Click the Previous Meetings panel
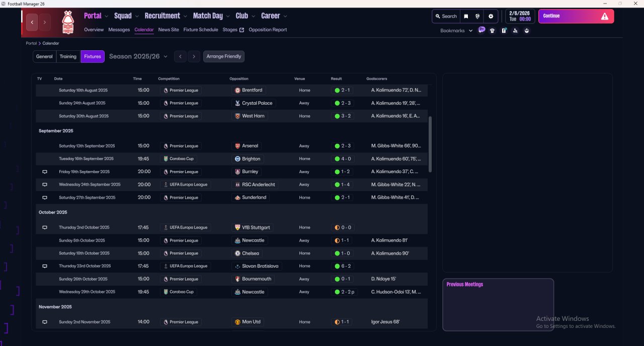 pyautogui.click(x=498, y=305)
